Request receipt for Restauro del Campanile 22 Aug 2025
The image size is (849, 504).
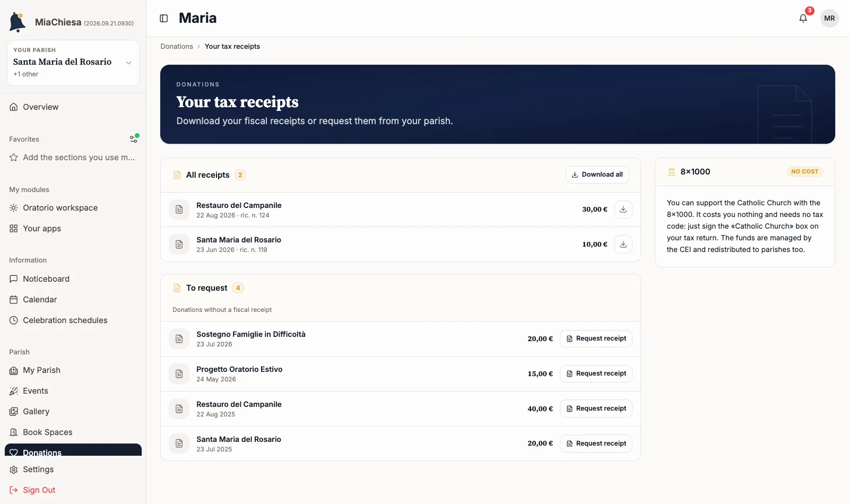coord(596,409)
